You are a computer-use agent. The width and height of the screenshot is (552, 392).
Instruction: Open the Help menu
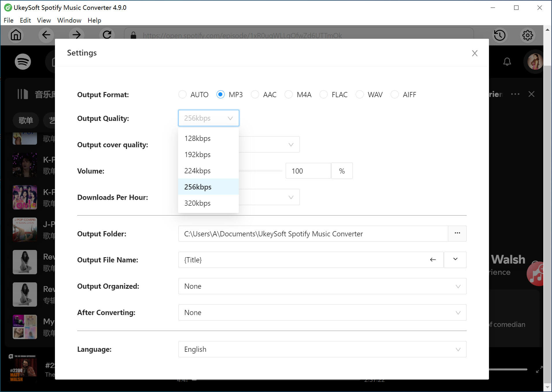click(95, 20)
